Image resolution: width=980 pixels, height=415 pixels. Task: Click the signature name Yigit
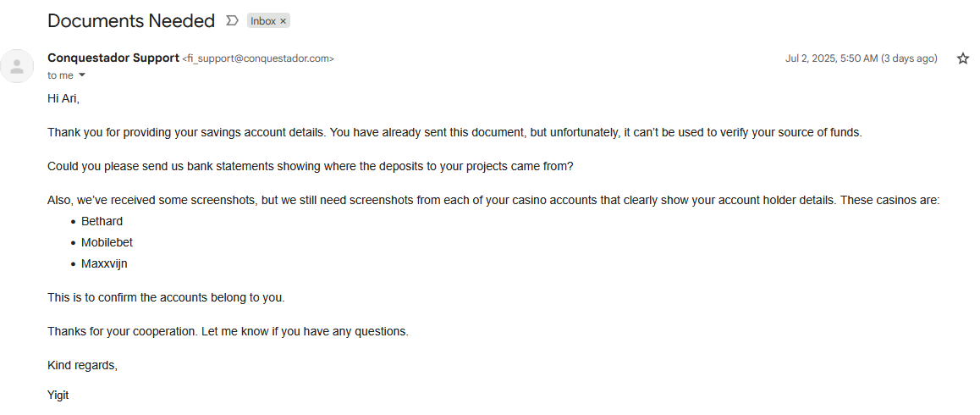[x=58, y=396]
